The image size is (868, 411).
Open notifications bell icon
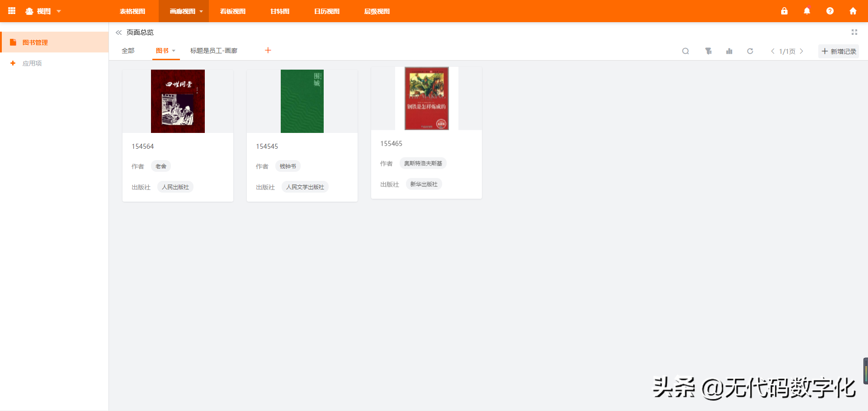807,11
